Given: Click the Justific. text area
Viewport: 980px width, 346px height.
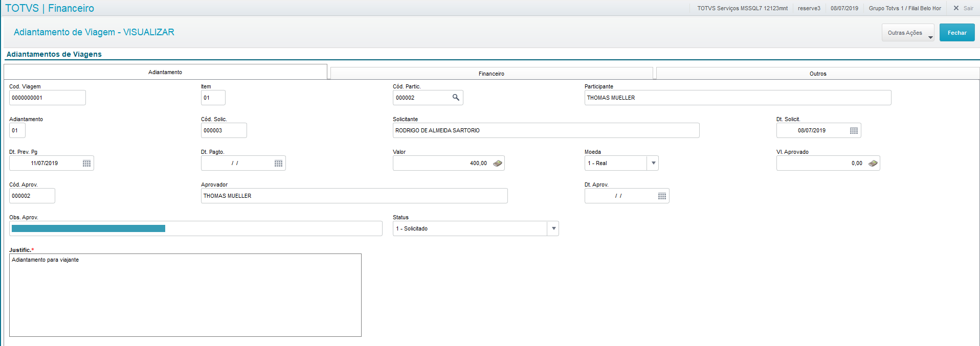Looking at the screenshot, I should click(x=185, y=295).
